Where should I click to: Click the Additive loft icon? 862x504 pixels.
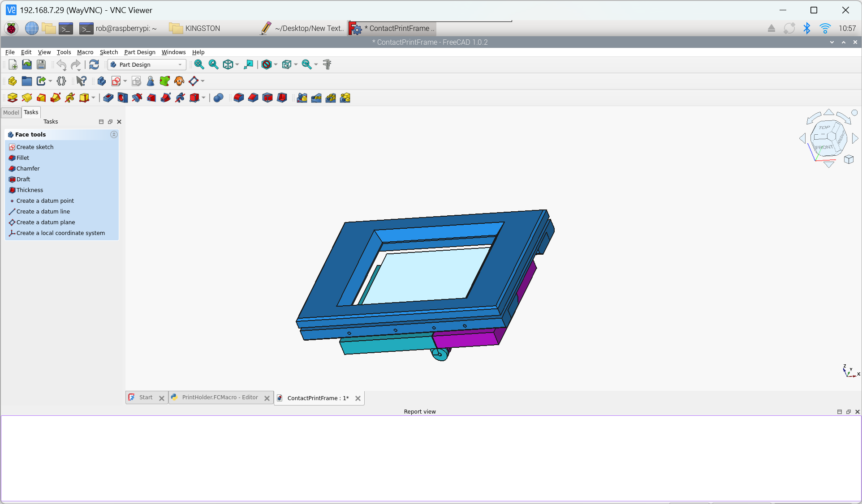pyautogui.click(x=41, y=98)
